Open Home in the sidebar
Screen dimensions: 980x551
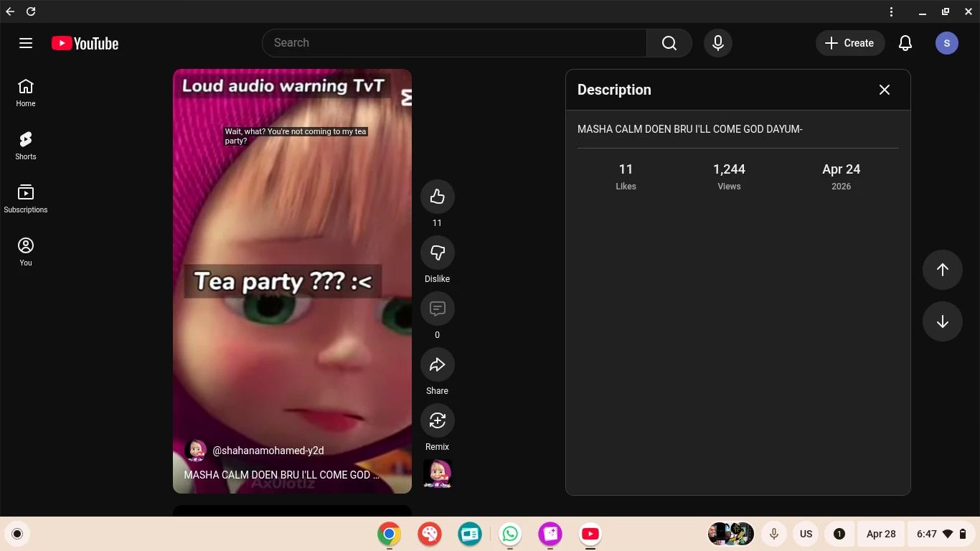(26, 93)
